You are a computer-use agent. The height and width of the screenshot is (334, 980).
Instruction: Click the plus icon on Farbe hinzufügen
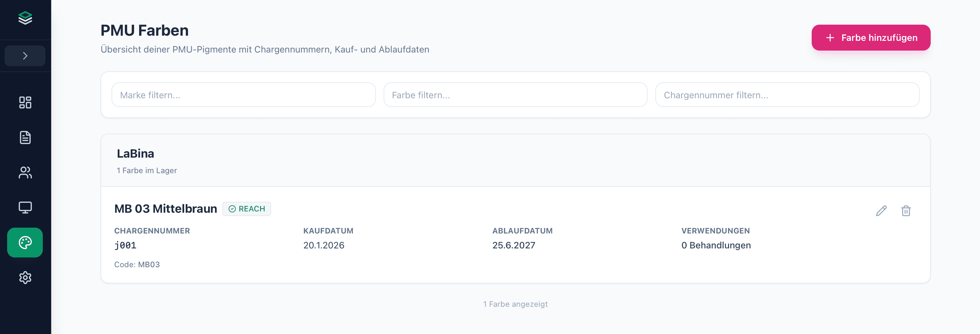tap(830, 38)
